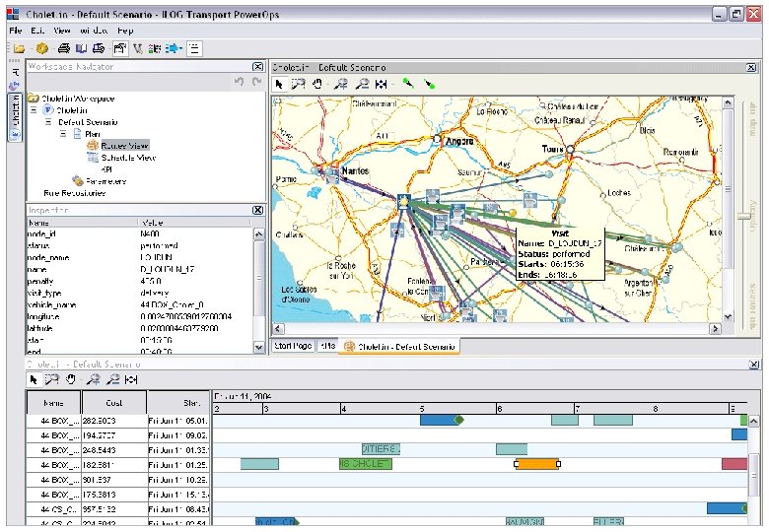Image resolution: width=769 pixels, height=532 pixels.
Task: Select the map zoom-box tool
Action: (298, 85)
